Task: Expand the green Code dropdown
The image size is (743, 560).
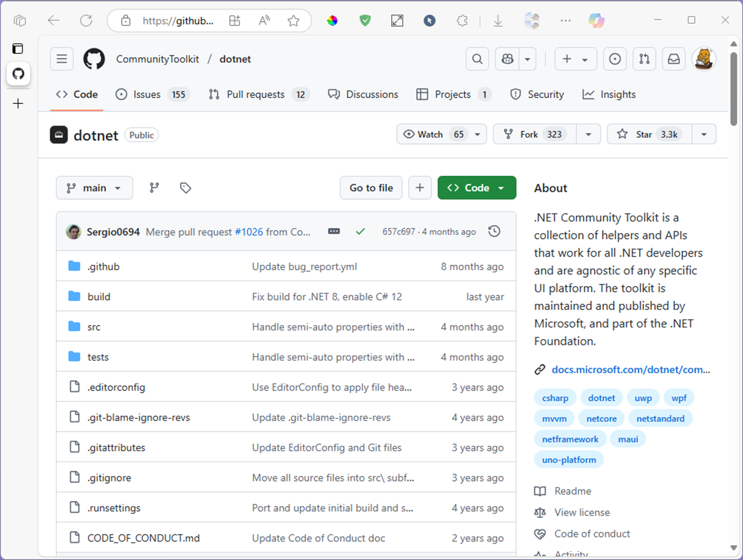Action: 477,188
